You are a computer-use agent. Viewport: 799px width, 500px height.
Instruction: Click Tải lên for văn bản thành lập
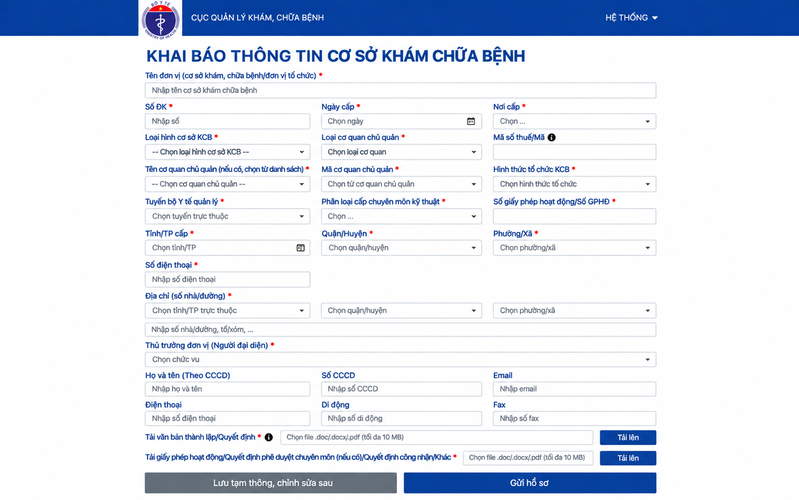coord(628,437)
